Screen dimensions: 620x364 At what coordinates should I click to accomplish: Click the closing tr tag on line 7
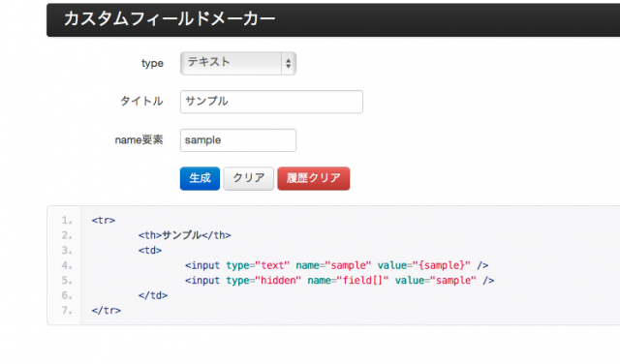pos(106,310)
